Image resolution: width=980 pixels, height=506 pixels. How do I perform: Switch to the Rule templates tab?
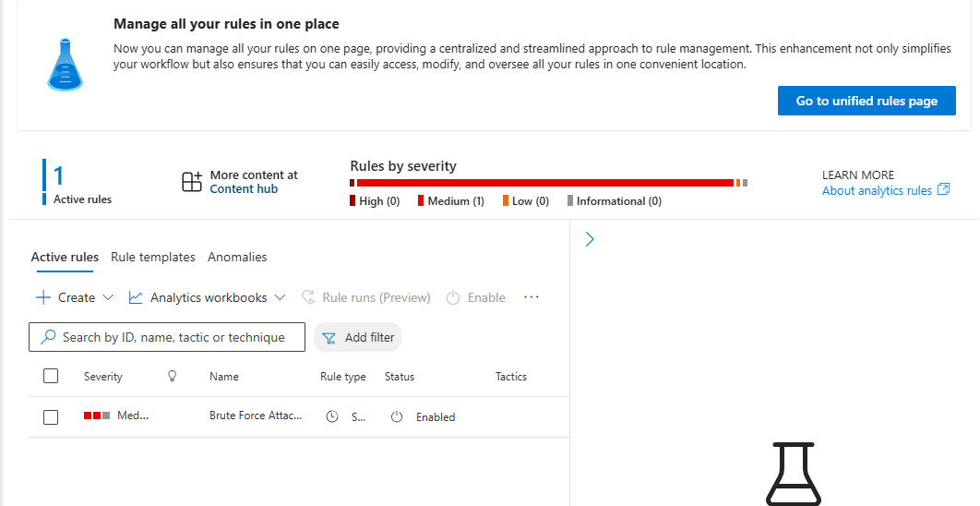click(153, 257)
